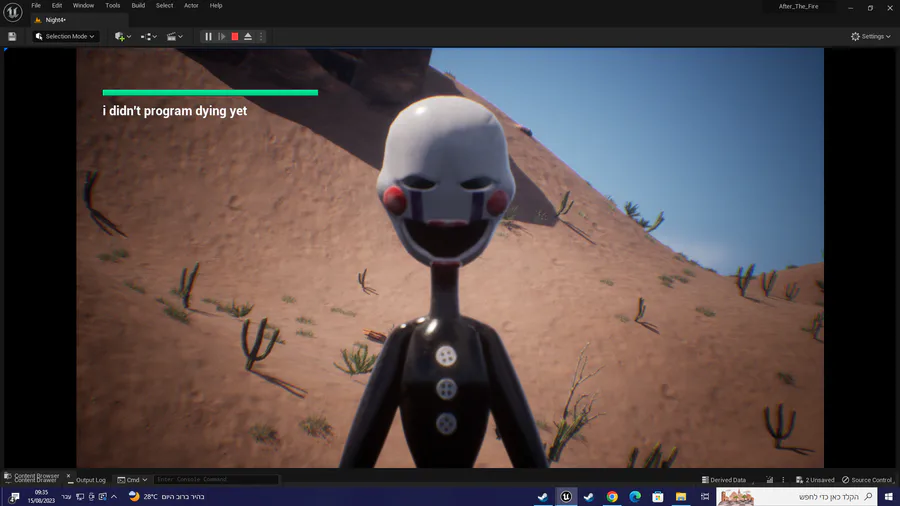Open the Selection Mode dropdown
The width and height of the screenshot is (900, 506).
[x=65, y=37]
